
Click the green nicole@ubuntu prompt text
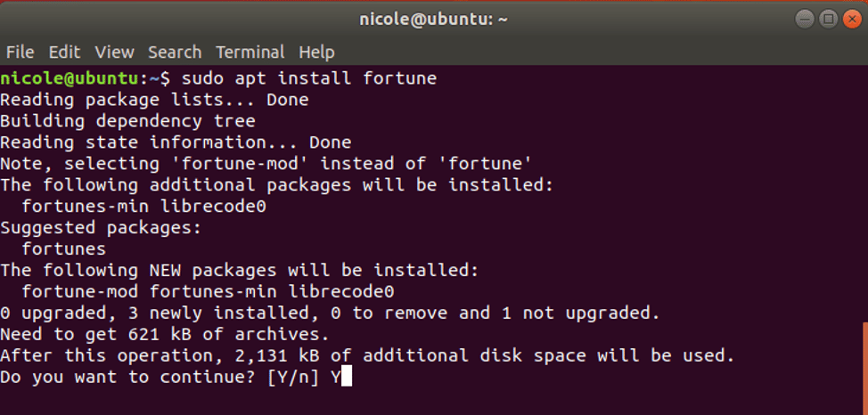coord(68,78)
